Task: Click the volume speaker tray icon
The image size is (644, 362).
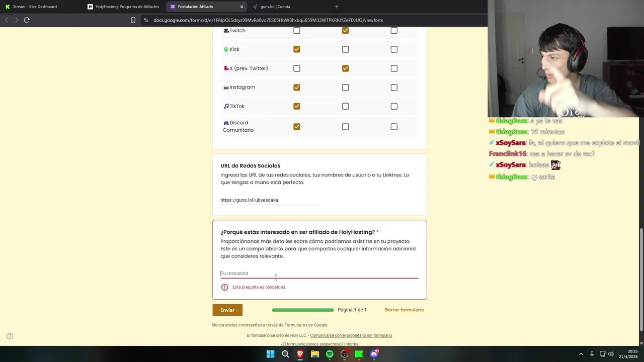Action: [x=611, y=354]
